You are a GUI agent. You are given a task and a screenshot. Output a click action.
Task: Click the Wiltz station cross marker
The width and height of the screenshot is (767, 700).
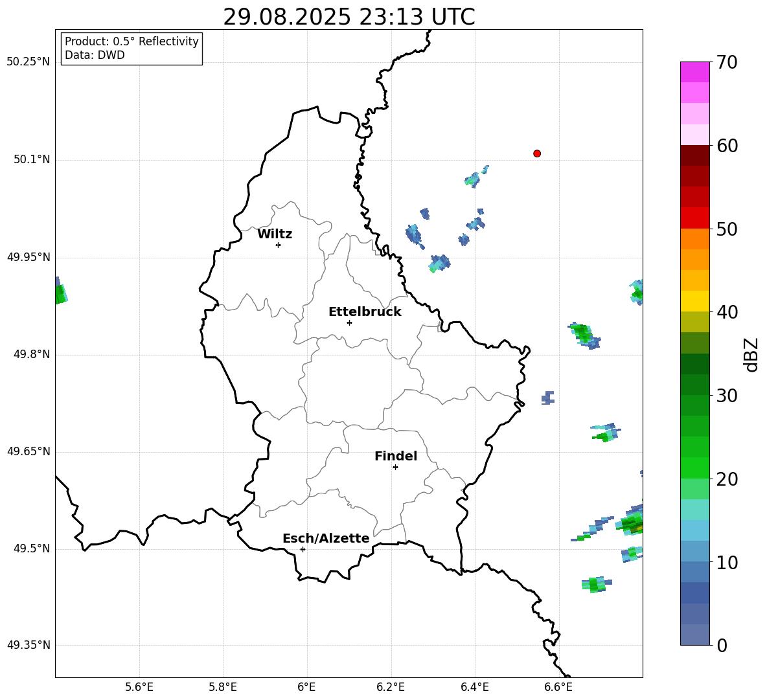[279, 245]
